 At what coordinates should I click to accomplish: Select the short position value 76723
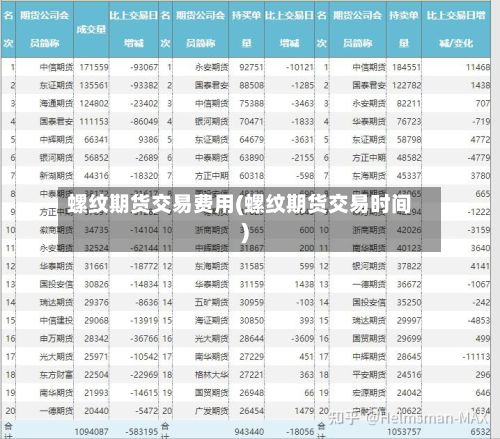point(409,121)
